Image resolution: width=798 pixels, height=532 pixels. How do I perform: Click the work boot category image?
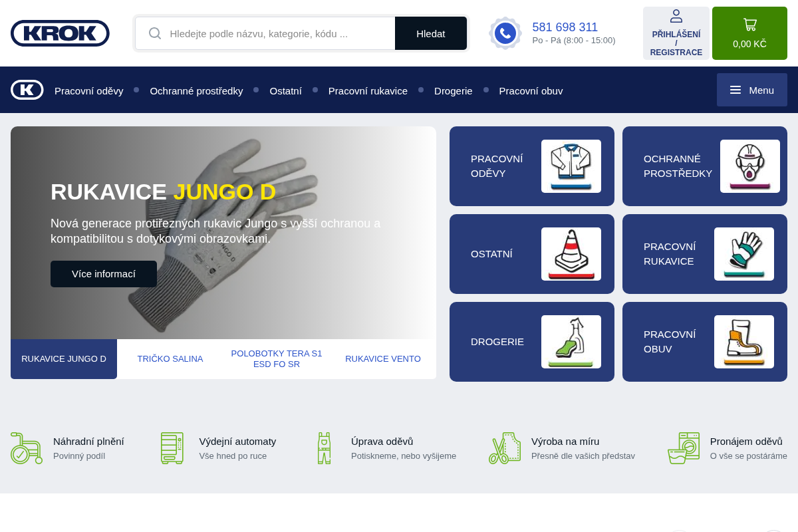tap(744, 342)
